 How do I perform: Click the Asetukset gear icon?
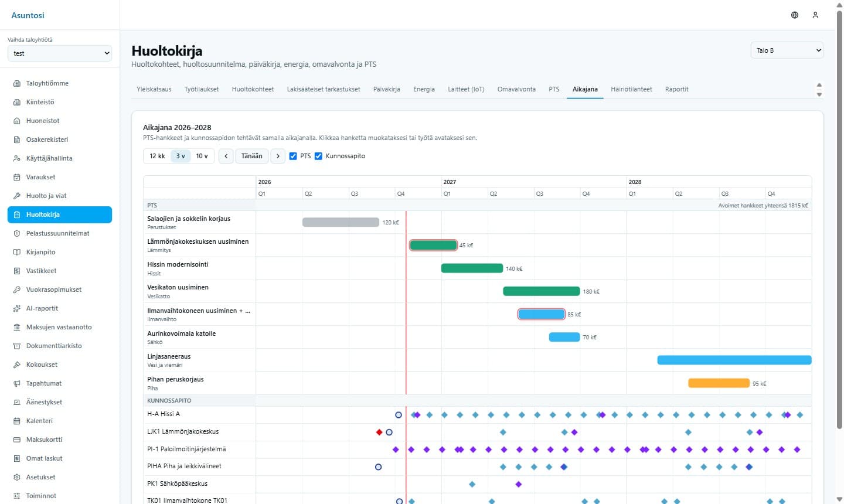(x=17, y=477)
